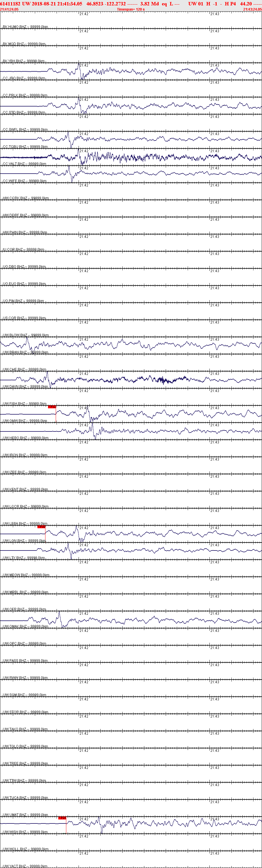Click the "BK.YBH BHZ" station label

click(13, 61)
